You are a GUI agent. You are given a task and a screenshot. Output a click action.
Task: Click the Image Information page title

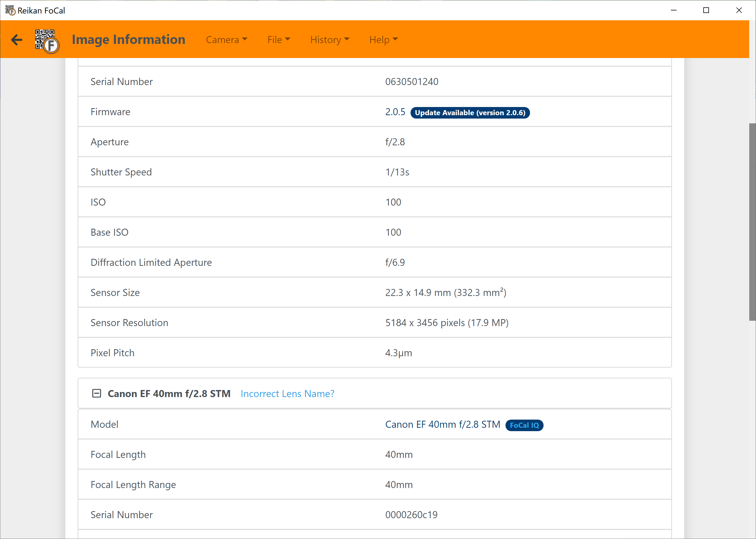pyautogui.click(x=128, y=40)
